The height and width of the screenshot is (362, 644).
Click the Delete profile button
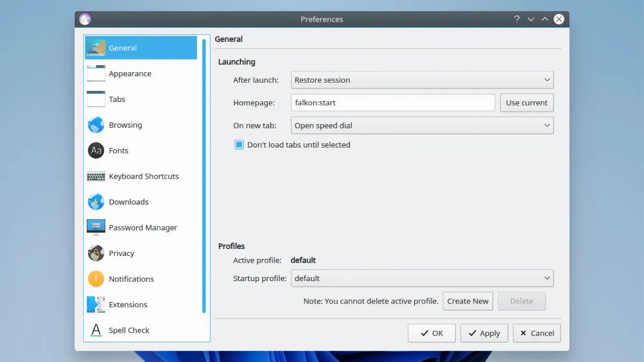coord(522,301)
